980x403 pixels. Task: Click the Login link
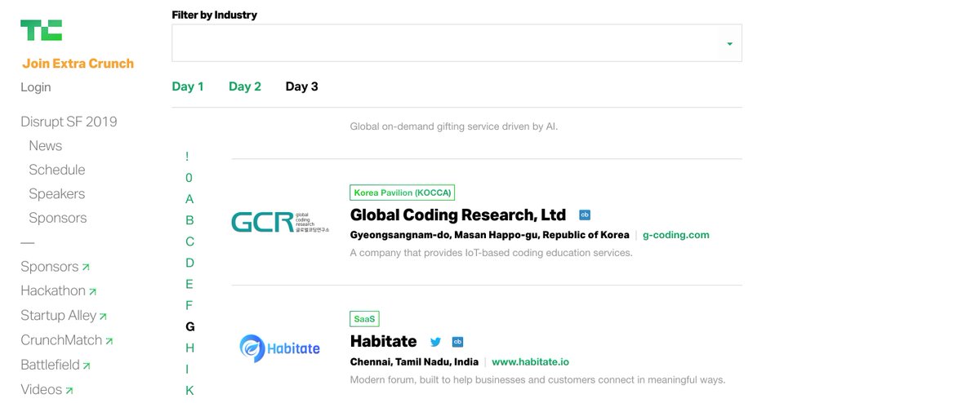point(36,87)
